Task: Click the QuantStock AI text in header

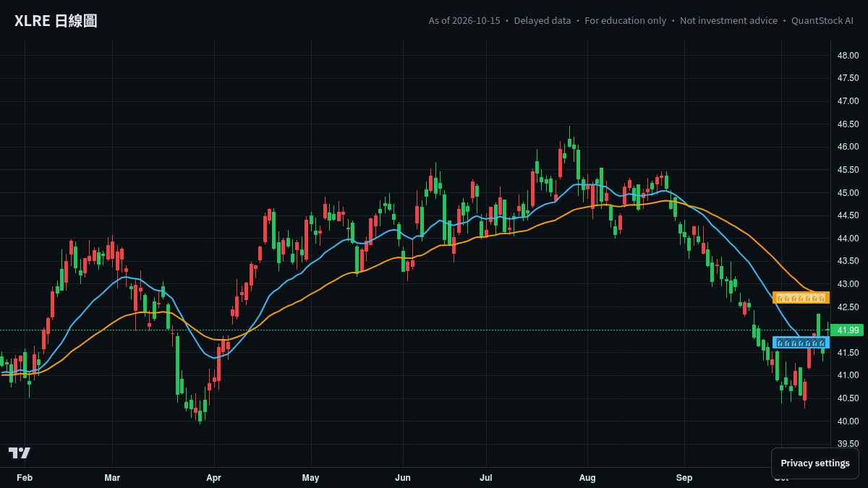Action: click(822, 21)
